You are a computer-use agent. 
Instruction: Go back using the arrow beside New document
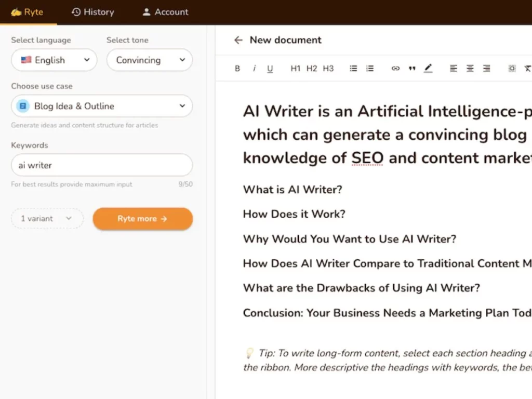[x=238, y=40]
